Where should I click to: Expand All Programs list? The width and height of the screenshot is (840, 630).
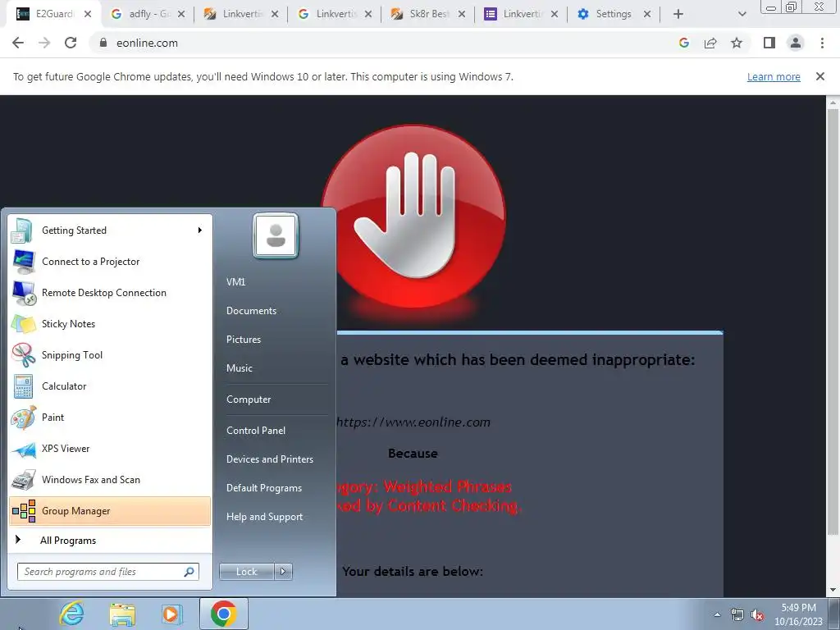(x=110, y=540)
